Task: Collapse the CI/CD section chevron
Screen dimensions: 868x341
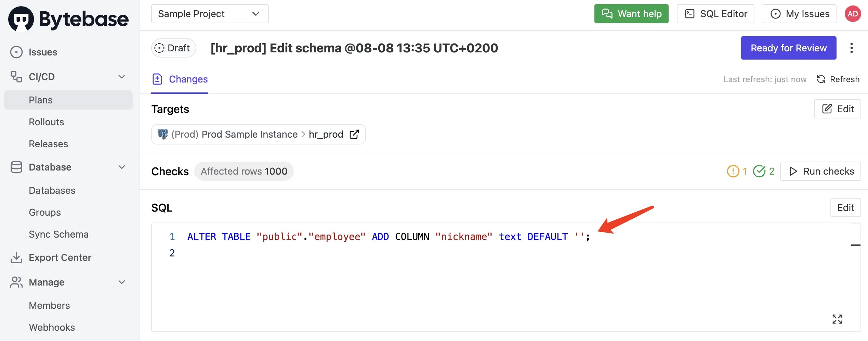Action: 122,77
